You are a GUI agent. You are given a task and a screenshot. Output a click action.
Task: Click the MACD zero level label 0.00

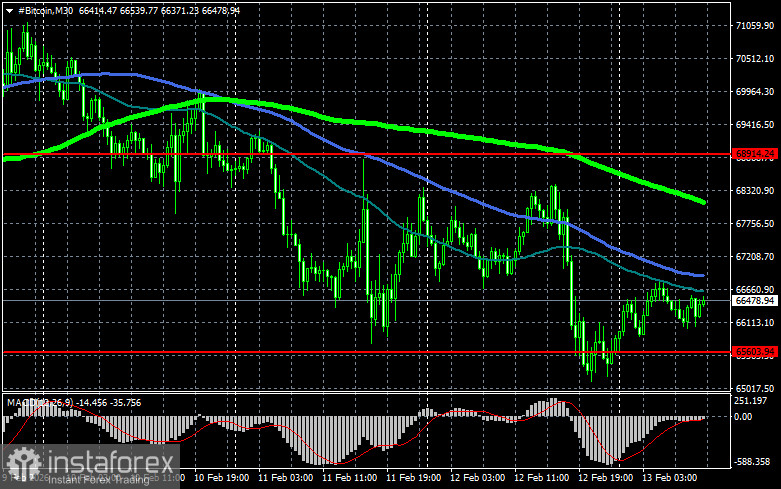pos(743,417)
